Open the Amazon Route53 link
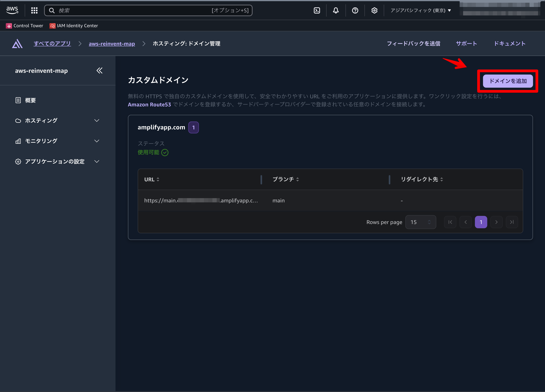This screenshot has width=545, height=392. coord(149,104)
